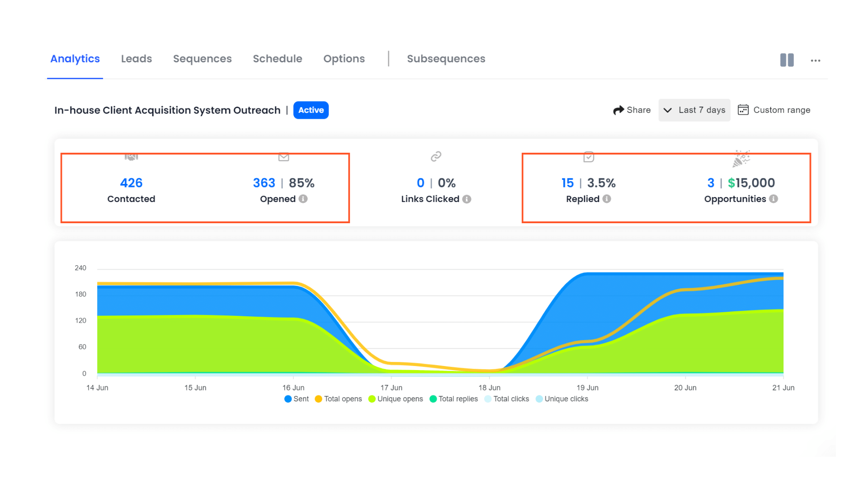Click the 17 Jun axis label
This screenshot has width=868, height=488.
(392, 388)
